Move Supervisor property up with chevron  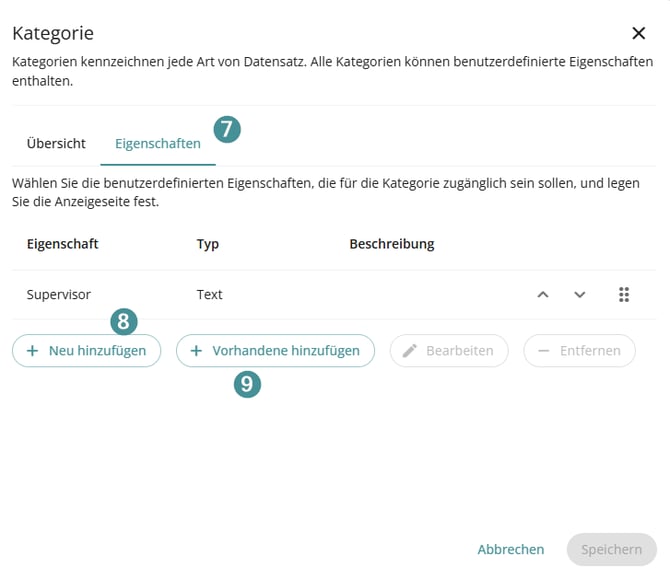[543, 294]
